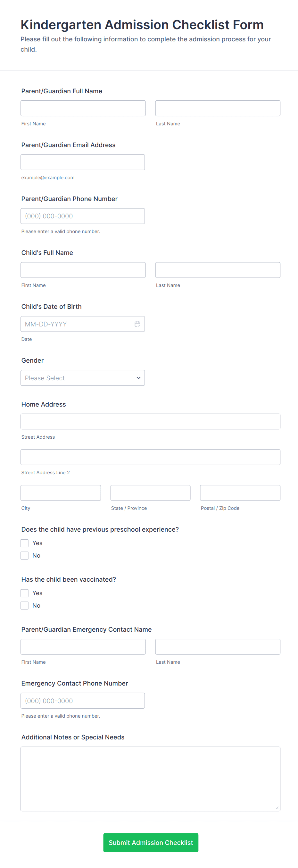Focus the child's last name field
Screen dimensions: 298x868
click(x=218, y=270)
